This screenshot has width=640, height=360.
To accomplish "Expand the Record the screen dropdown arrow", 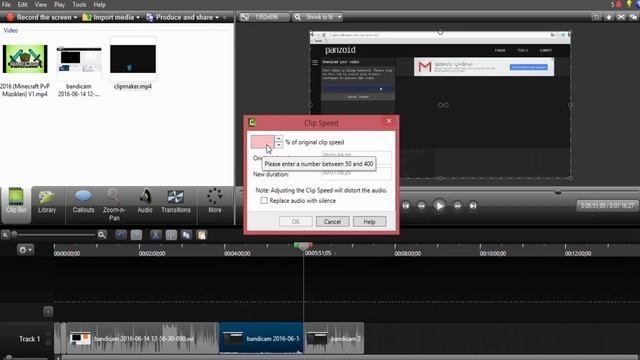I will click(x=75, y=18).
